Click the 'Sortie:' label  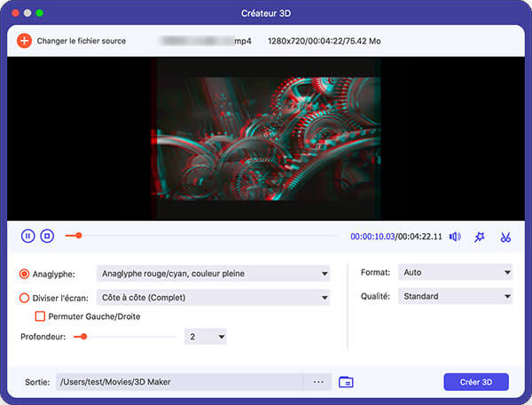(37, 382)
